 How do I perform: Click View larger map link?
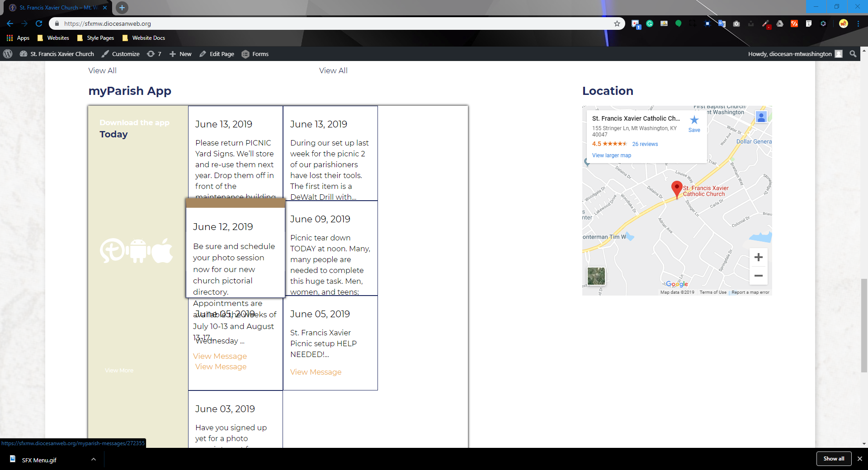(611, 155)
